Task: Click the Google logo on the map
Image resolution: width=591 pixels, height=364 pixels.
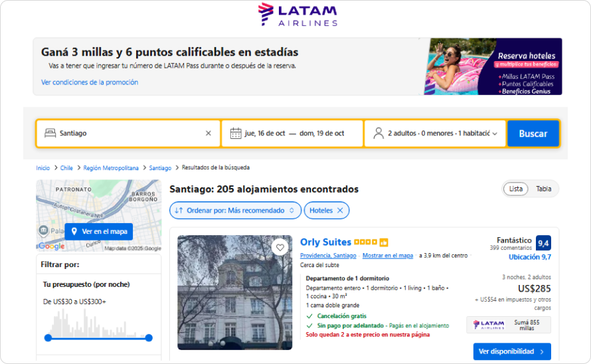Action: (x=51, y=246)
